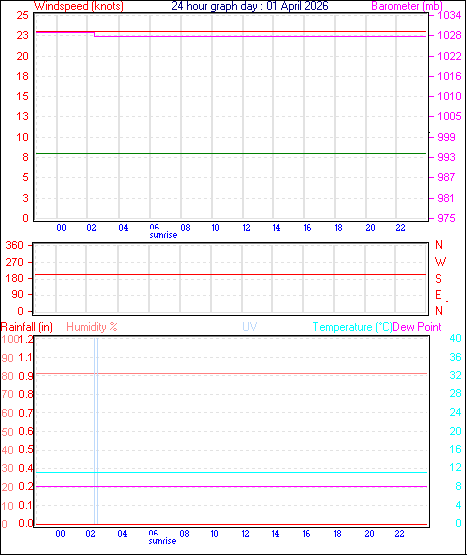467x559 pixels.
Task: Select the 981 barometer axis value
Action: coord(446,198)
